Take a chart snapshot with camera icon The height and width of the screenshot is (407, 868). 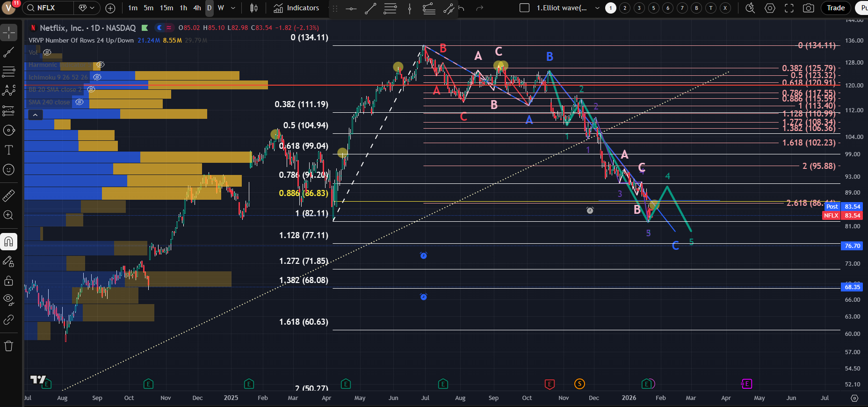click(808, 8)
